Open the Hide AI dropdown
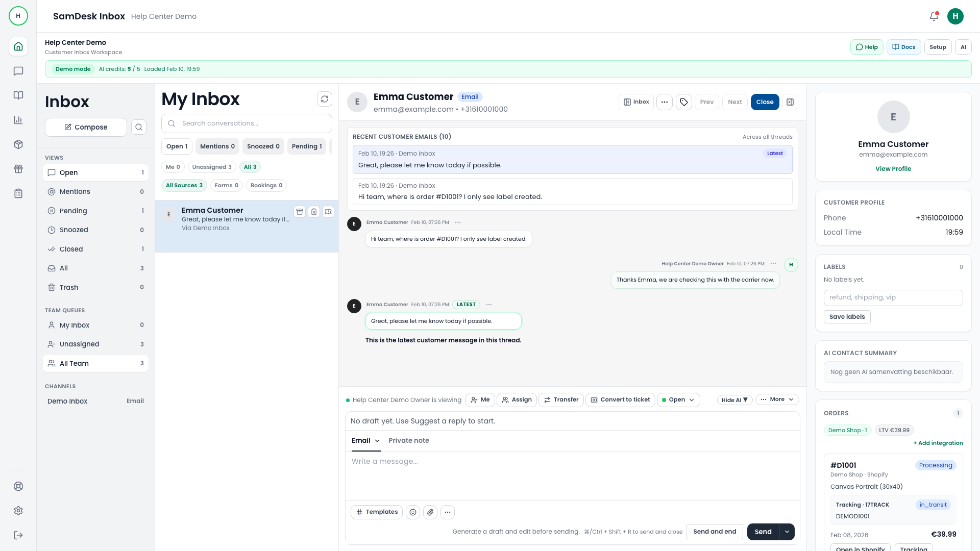 [x=734, y=400]
